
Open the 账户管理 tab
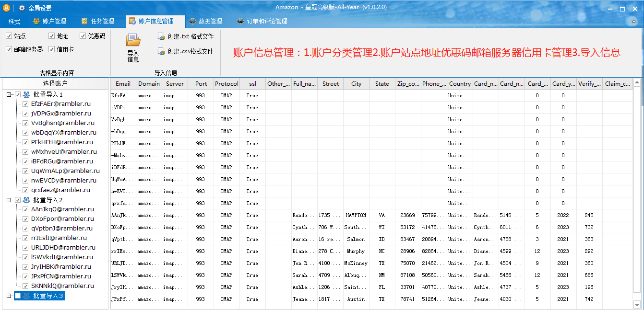click(x=49, y=21)
